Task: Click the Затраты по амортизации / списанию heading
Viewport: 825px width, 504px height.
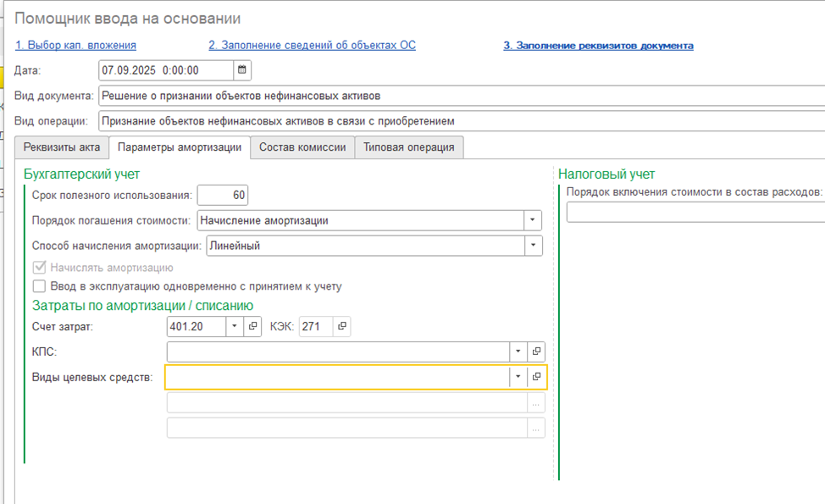Action: pyautogui.click(x=142, y=306)
